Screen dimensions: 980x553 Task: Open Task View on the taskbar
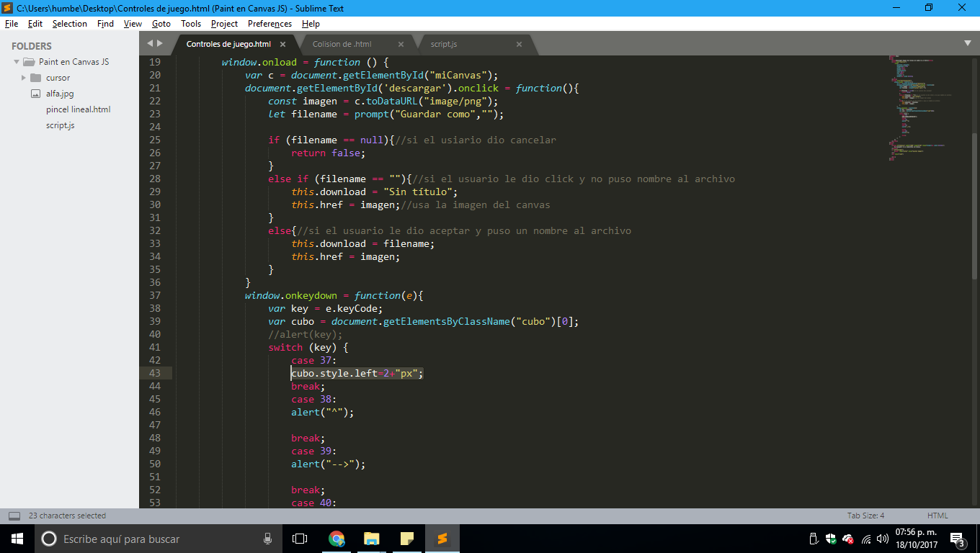(x=300, y=539)
